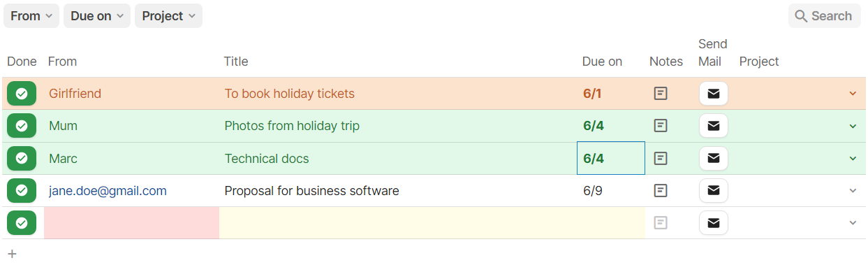Open the Due on filter dropdown

coord(97,16)
